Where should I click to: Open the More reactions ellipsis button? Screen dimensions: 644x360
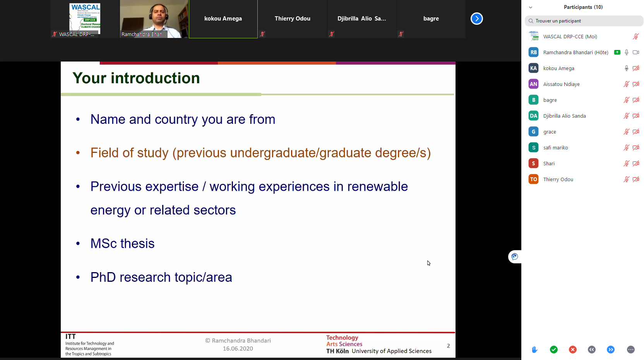coord(631,350)
